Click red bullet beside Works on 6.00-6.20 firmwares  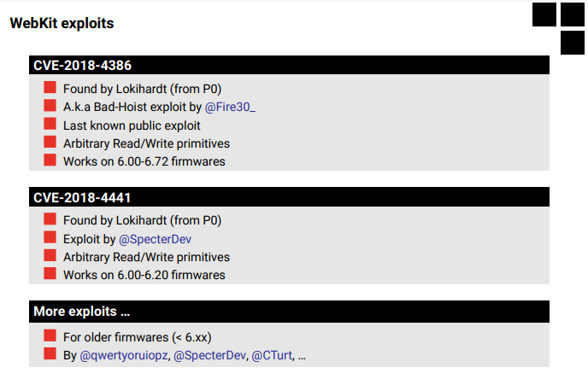(50, 273)
